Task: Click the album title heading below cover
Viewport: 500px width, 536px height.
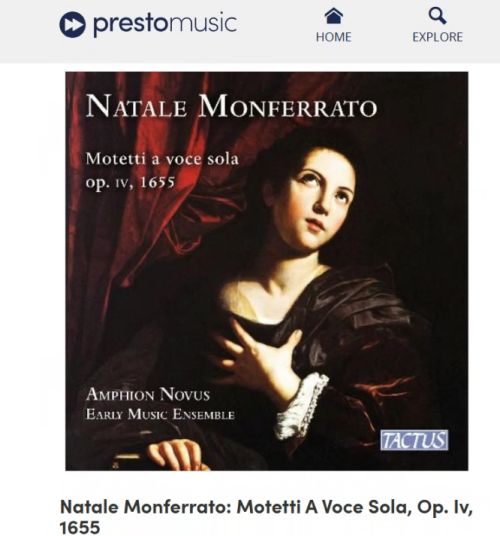Action: 266,517
